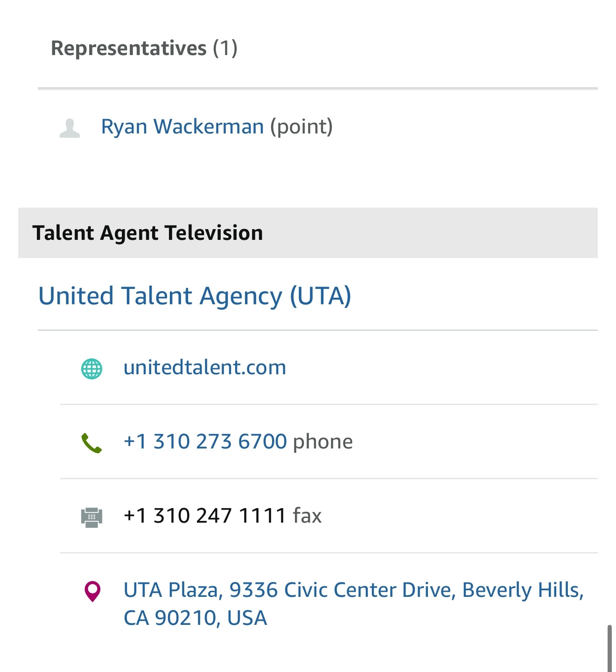The width and height of the screenshot is (616, 672).
Task: Call the +1 310 273 6700 phone number
Action: tap(205, 441)
